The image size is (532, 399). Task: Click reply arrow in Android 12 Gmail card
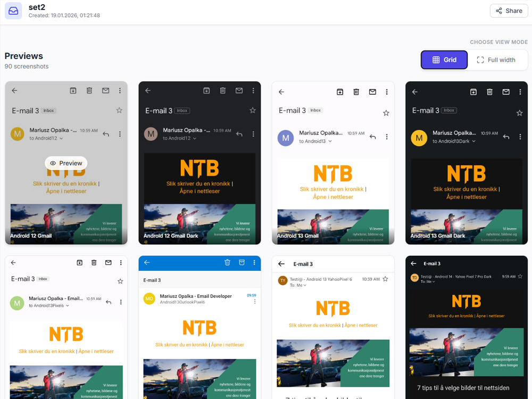coord(106,134)
